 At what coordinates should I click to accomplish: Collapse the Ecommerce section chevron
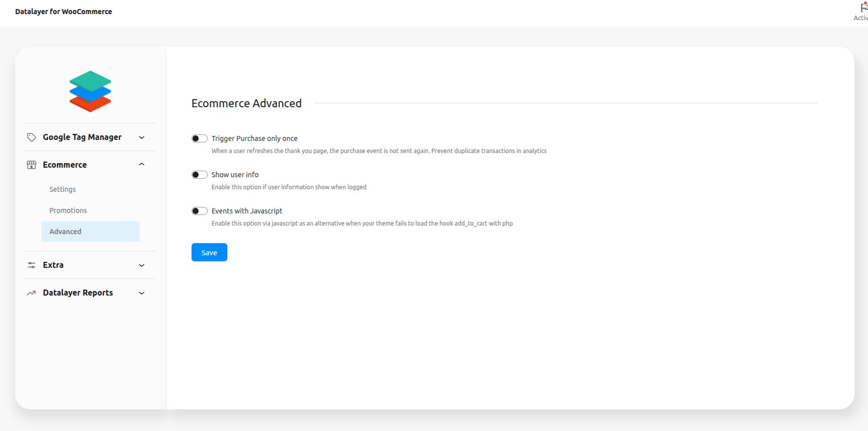[x=142, y=165]
